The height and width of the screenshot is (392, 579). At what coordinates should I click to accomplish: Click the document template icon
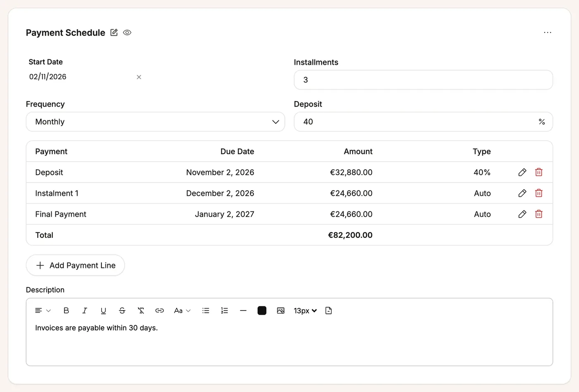point(329,311)
